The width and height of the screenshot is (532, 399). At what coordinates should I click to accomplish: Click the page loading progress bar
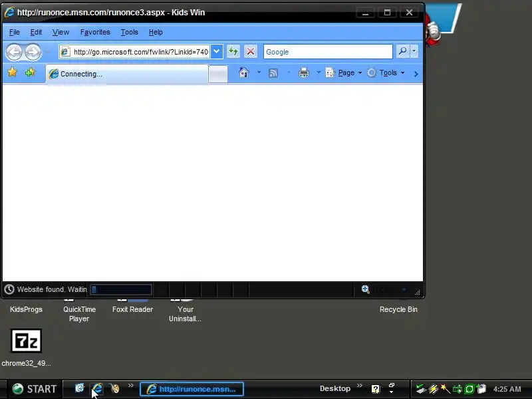tap(121, 289)
